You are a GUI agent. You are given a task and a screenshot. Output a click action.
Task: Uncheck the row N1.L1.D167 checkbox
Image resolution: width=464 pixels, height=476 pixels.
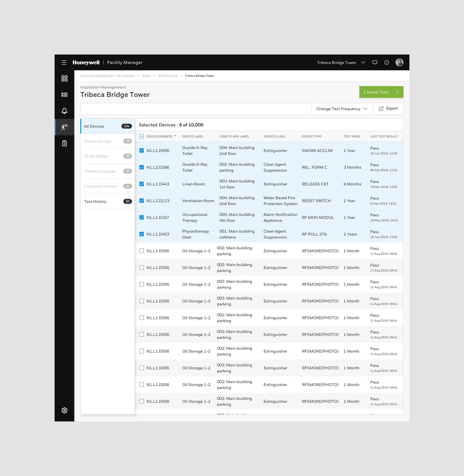click(142, 217)
